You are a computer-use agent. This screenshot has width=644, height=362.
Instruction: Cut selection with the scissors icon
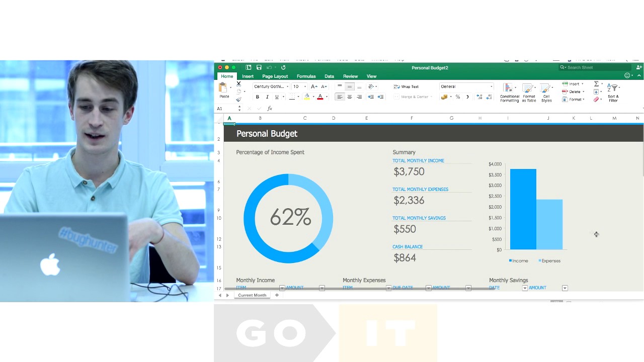pyautogui.click(x=238, y=83)
